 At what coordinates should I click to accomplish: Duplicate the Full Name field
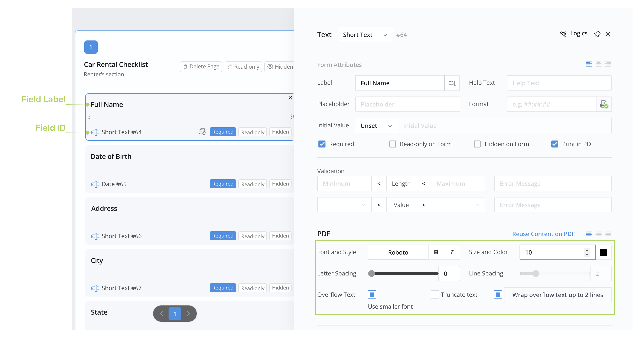202,132
